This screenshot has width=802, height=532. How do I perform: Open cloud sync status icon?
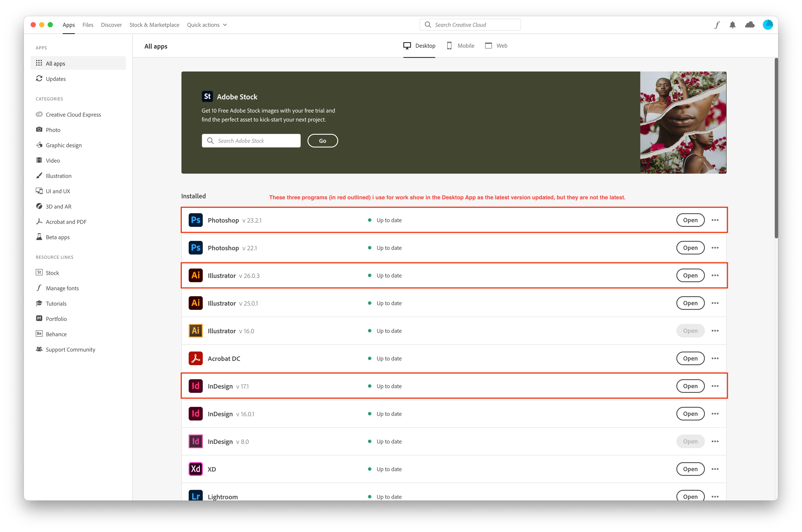tap(750, 25)
